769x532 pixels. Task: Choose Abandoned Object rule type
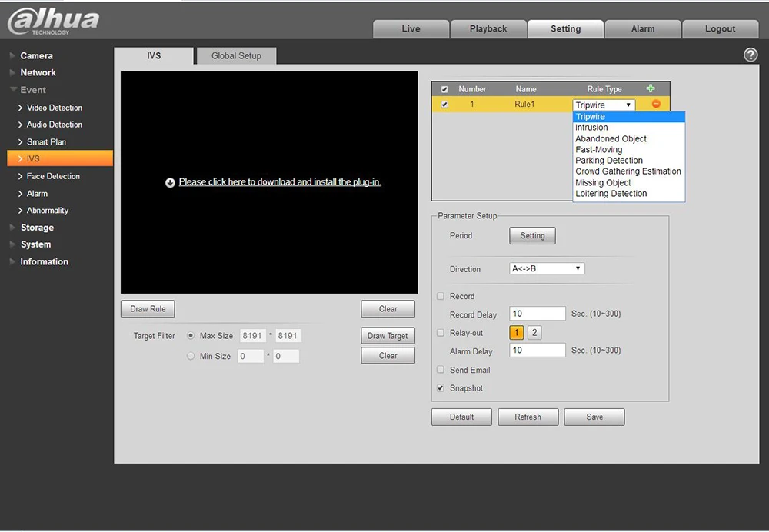click(x=629, y=138)
